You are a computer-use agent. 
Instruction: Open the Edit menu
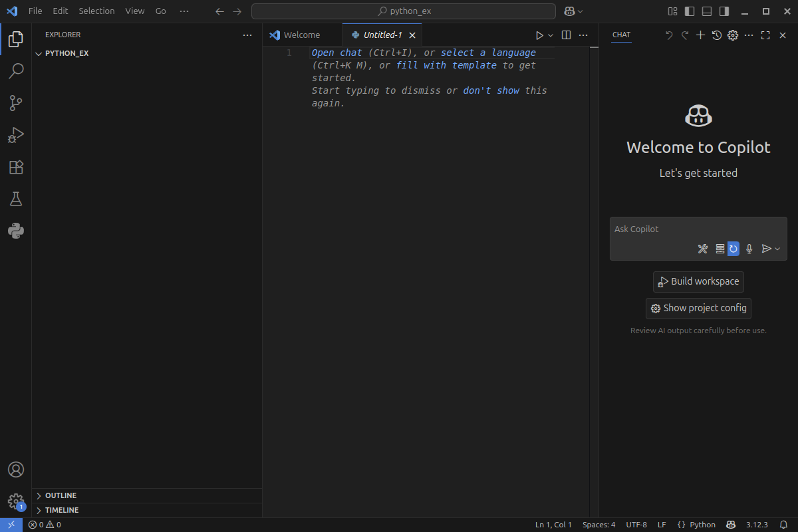coord(61,11)
